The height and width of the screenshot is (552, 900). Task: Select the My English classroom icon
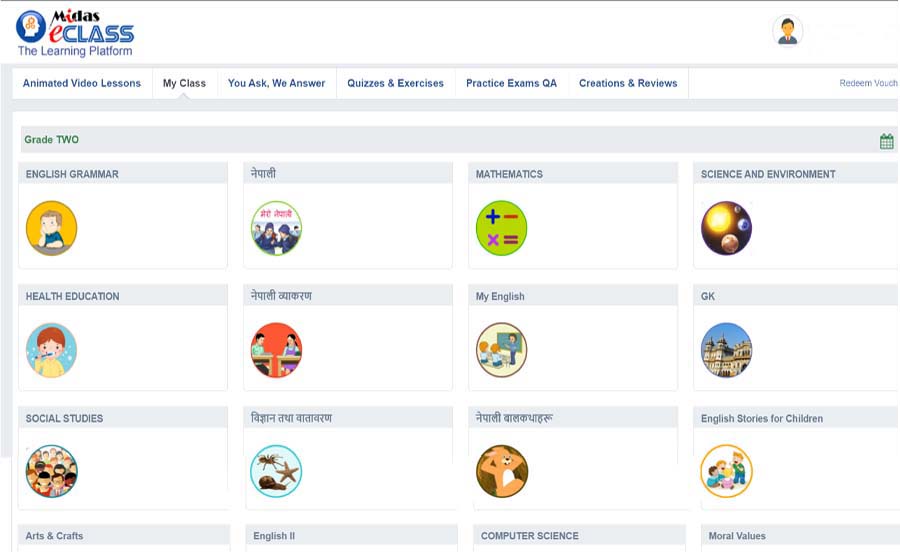pyautogui.click(x=501, y=350)
